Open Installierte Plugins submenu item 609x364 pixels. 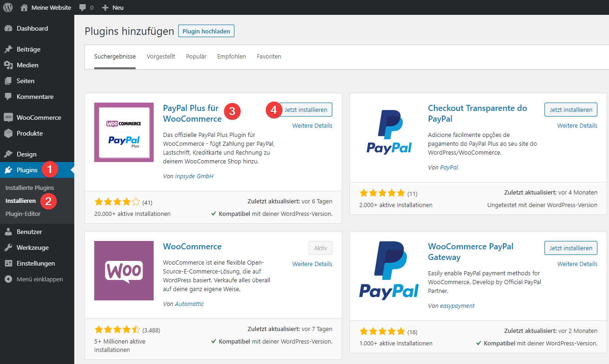click(30, 188)
